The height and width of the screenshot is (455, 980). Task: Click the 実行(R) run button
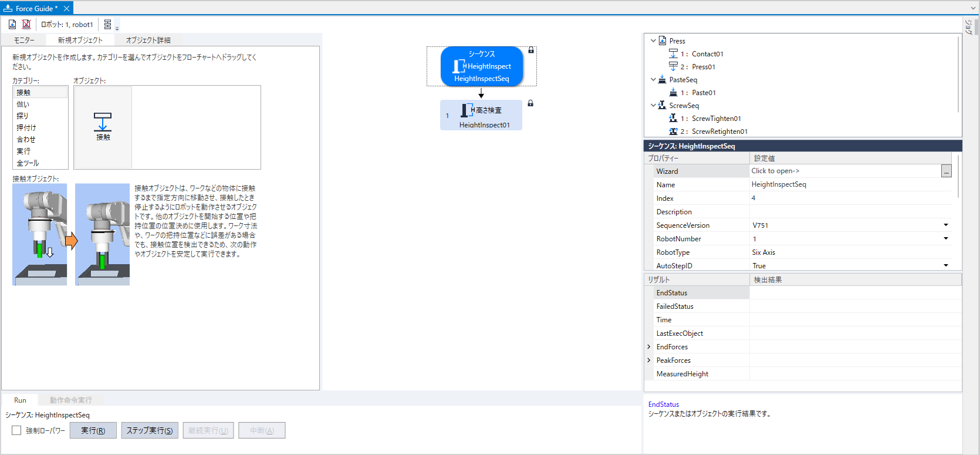point(93,430)
